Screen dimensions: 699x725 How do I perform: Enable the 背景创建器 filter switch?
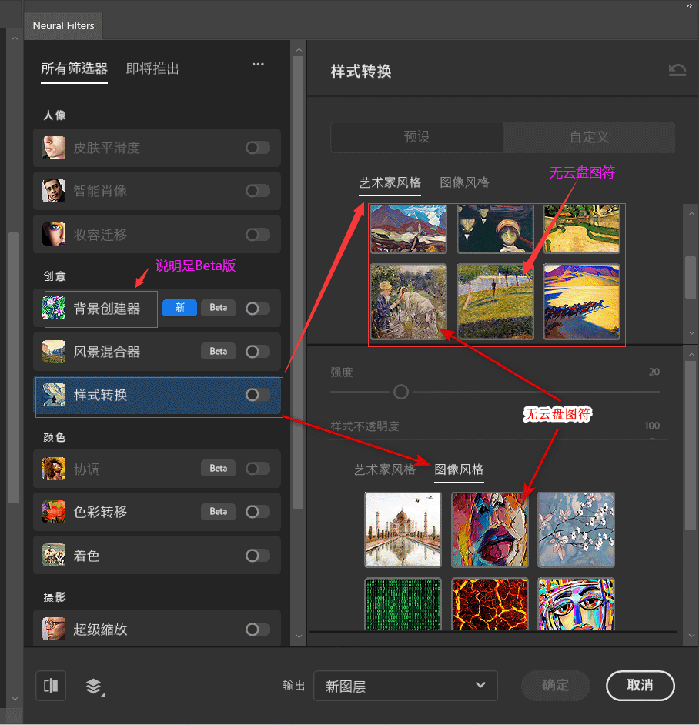pyautogui.click(x=258, y=308)
